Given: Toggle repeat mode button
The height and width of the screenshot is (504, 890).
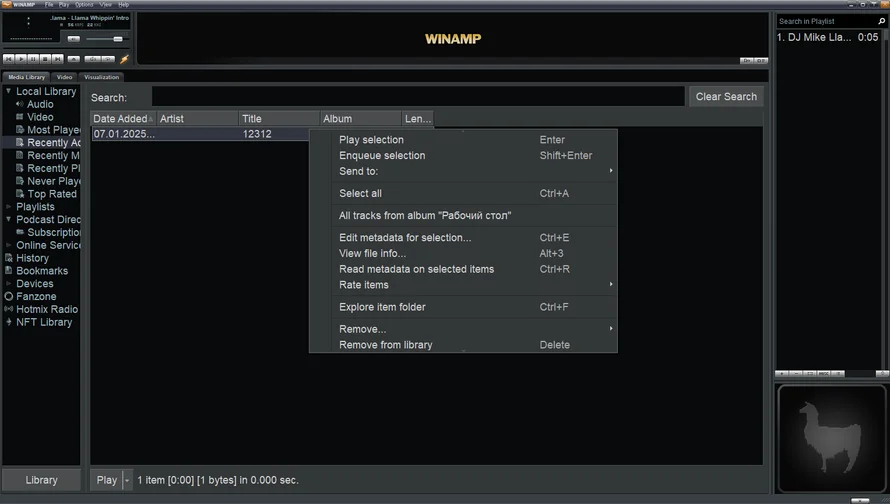Looking at the screenshot, I should point(108,59).
